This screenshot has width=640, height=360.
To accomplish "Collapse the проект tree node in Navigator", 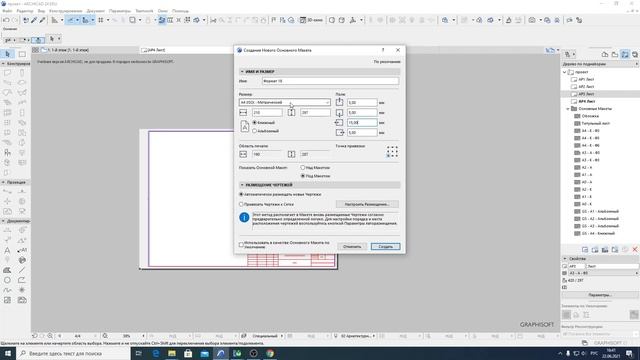I will coord(565,72).
